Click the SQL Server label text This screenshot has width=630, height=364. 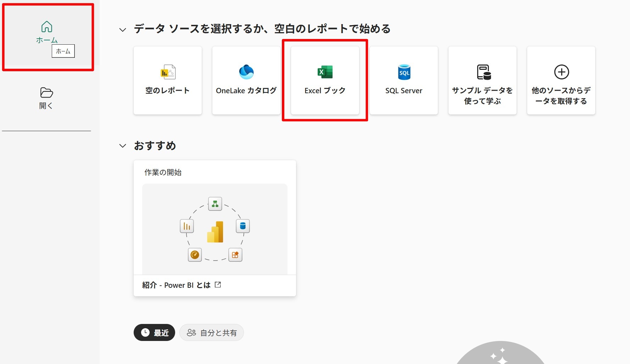tap(404, 90)
